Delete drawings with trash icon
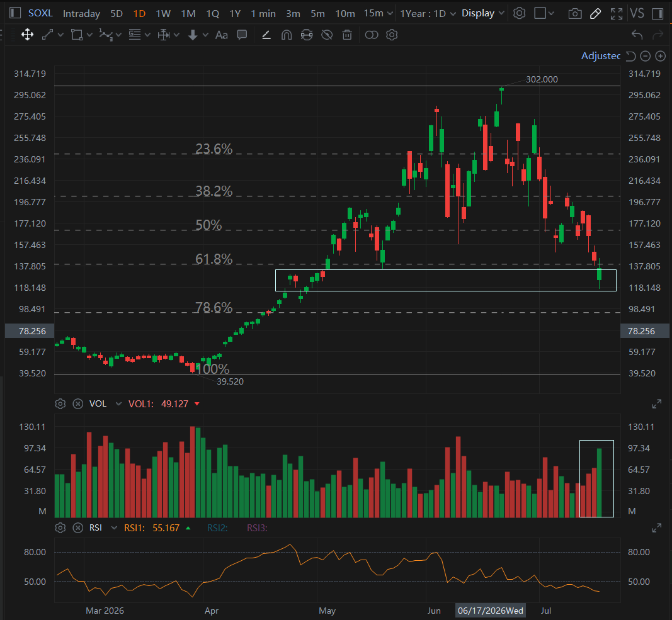 tap(347, 35)
